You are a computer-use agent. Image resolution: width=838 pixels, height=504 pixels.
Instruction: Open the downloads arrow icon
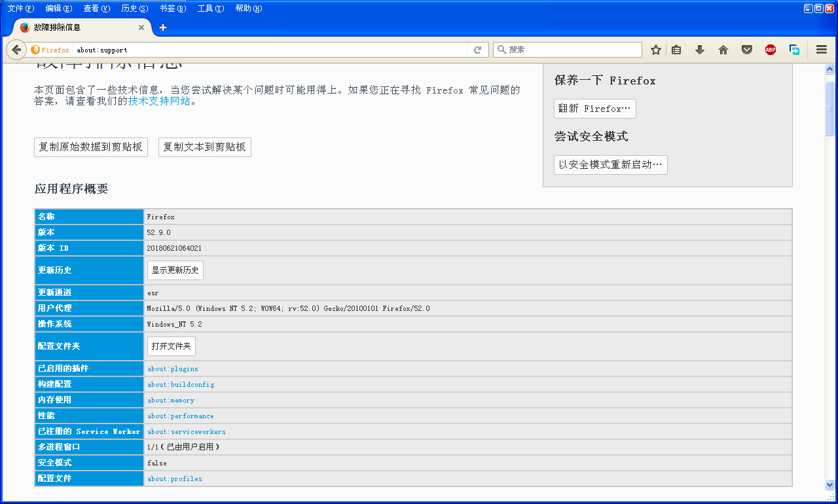coord(700,50)
